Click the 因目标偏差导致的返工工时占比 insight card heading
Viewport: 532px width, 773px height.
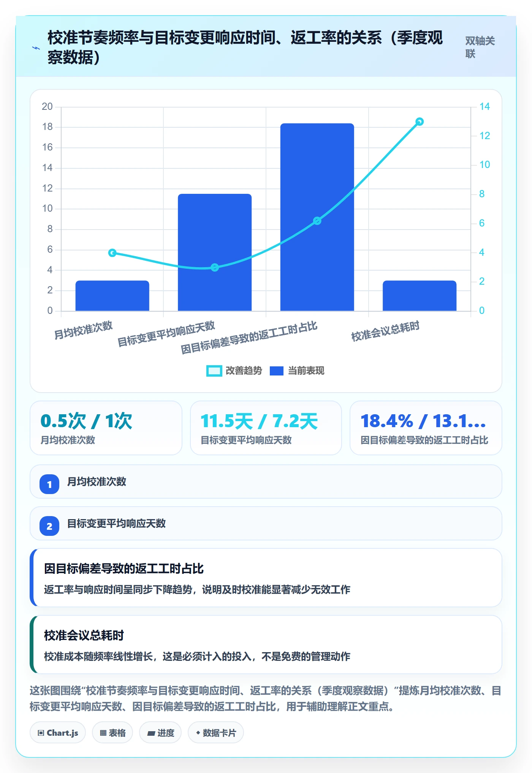(124, 569)
